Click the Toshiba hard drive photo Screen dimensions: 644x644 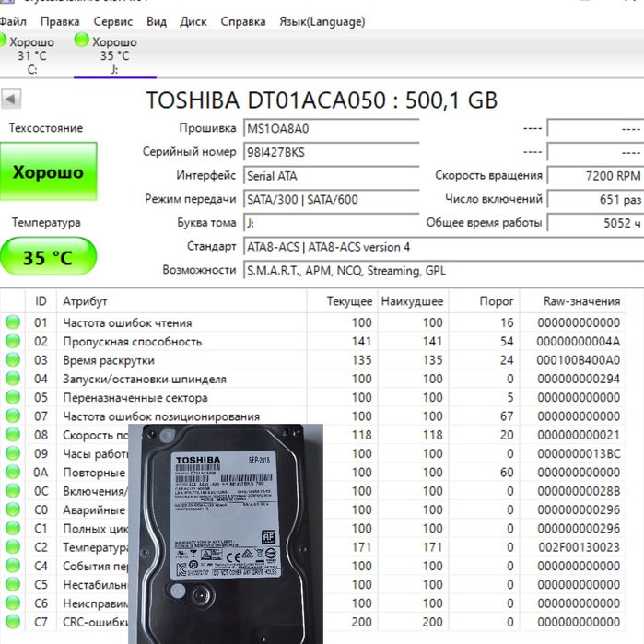pos(226,534)
